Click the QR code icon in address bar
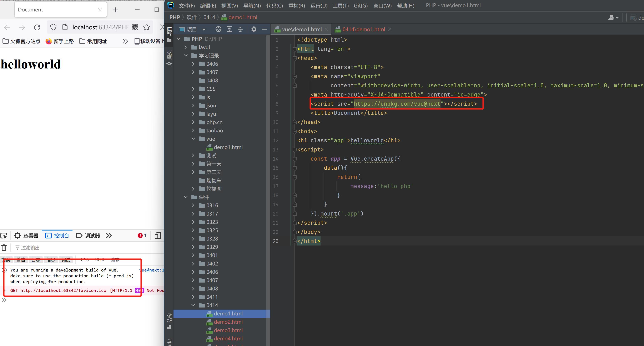 (135, 27)
